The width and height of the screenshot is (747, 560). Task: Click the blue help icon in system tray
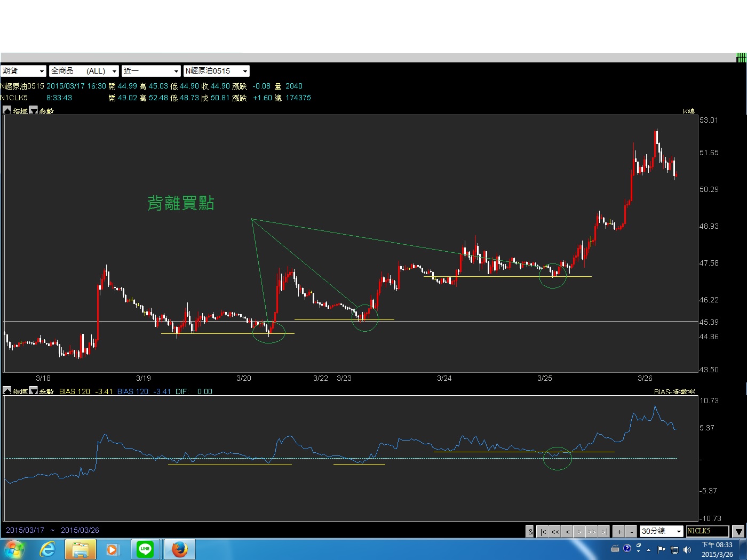click(x=627, y=548)
